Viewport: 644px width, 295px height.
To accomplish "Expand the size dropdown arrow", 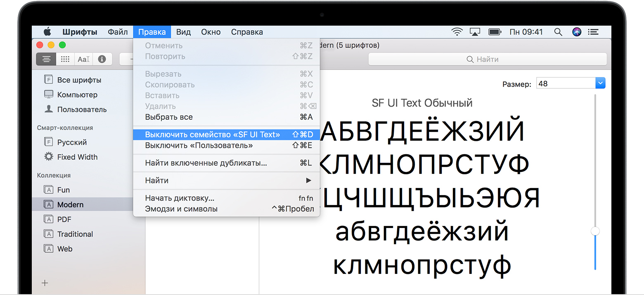I will (600, 83).
